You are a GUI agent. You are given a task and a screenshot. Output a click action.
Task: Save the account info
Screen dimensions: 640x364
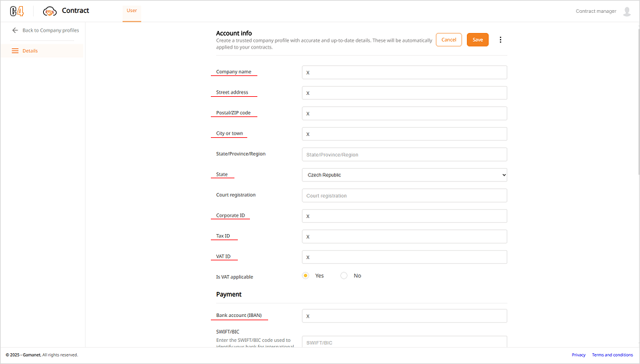click(478, 40)
